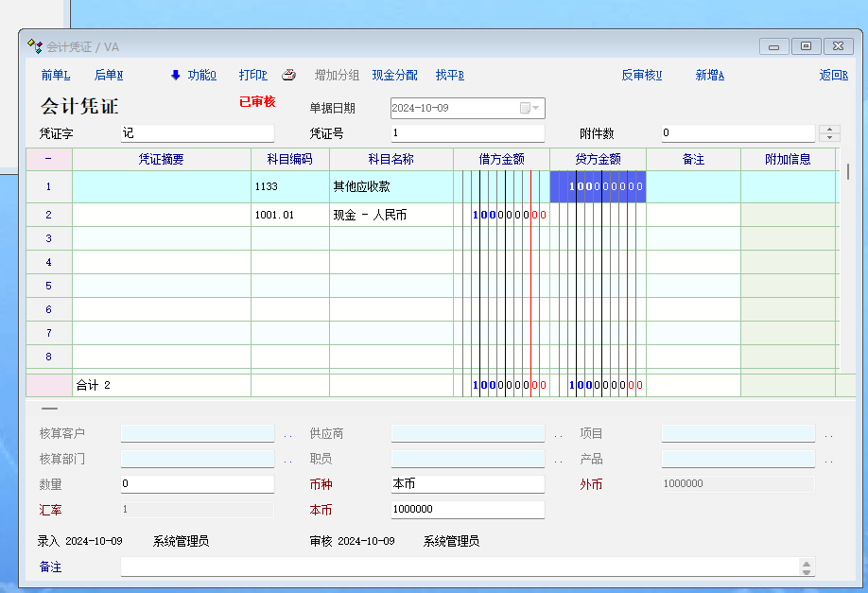Increase 附件数 with the up stepper
Image resolution: width=868 pixels, height=593 pixels.
click(x=828, y=130)
